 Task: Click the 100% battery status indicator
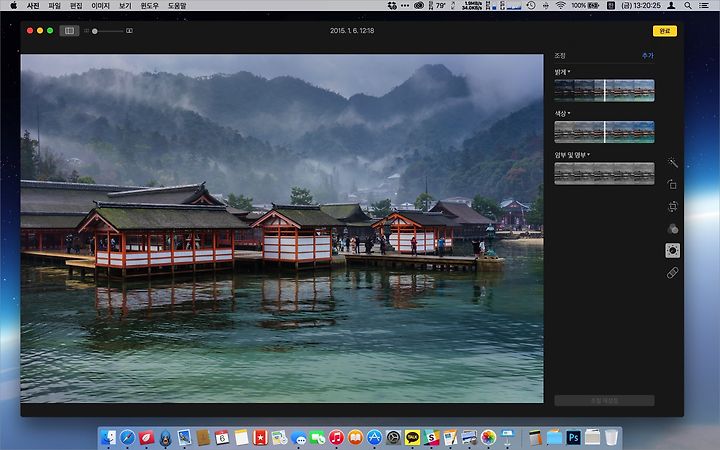[x=585, y=6]
